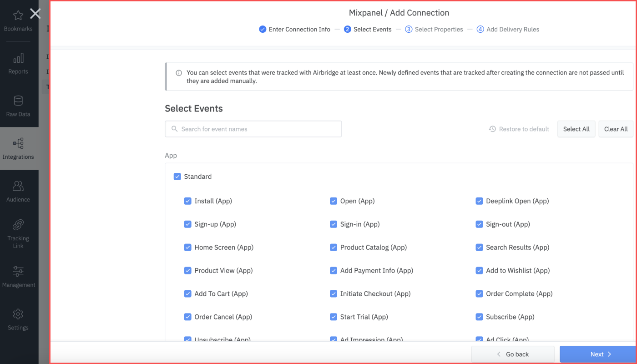Uncheck Sign-in (App) event
Image resolution: width=637 pixels, height=364 pixels.
pos(334,224)
